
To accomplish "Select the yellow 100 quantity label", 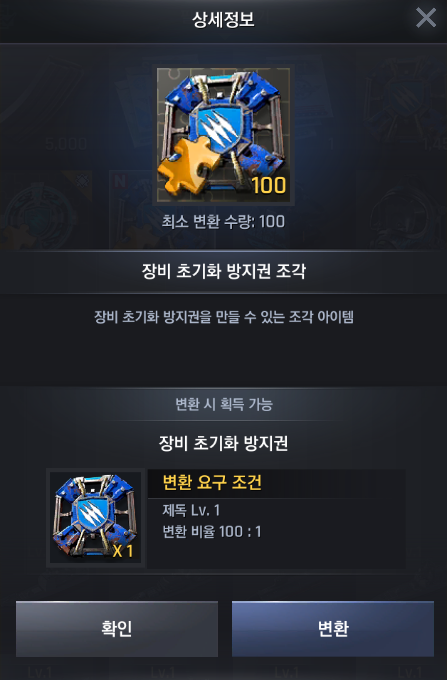I will pyautogui.click(x=269, y=185).
